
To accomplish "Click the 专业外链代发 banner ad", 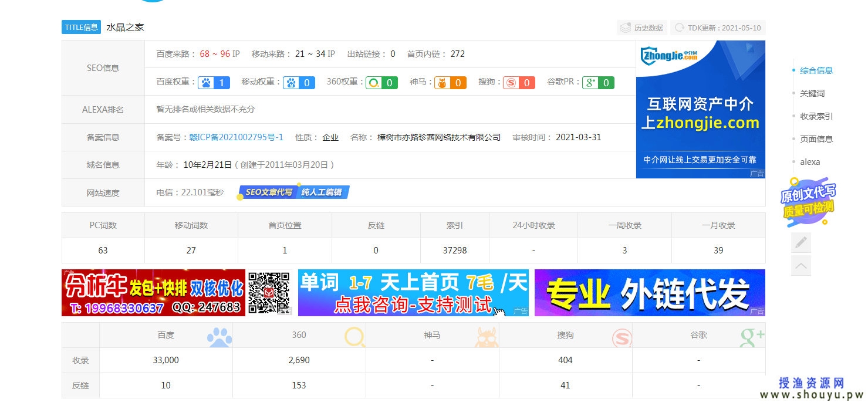I will point(649,293).
